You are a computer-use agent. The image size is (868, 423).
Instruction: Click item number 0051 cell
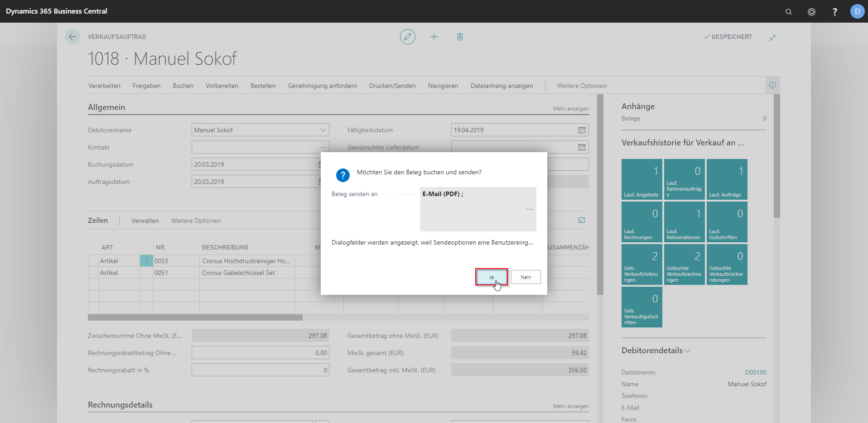176,273
